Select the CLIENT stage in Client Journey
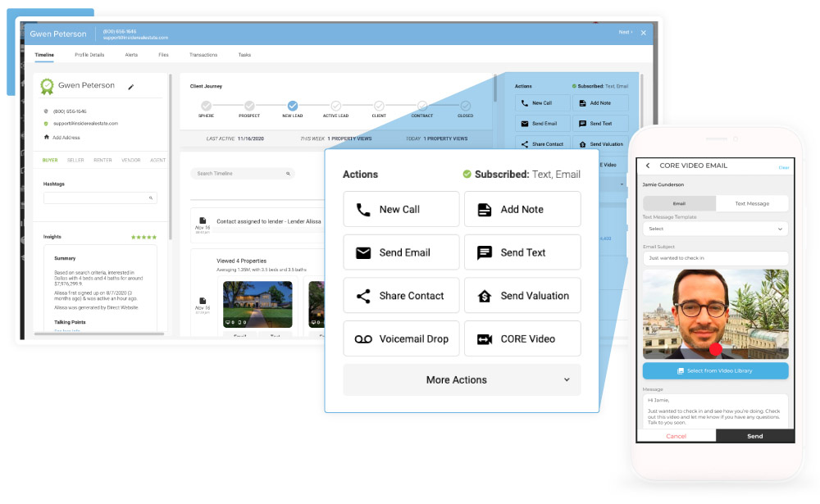The image size is (820, 504). tap(379, 106)
